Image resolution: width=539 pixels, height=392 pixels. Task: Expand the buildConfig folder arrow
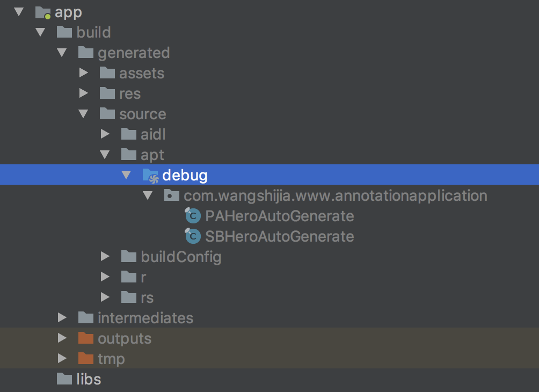pos(105,257)
